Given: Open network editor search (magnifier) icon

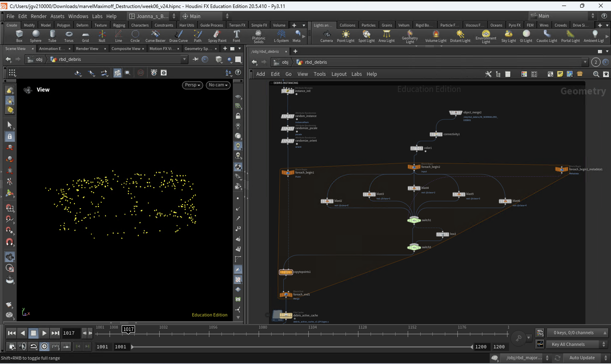Looking at the screenshot, I should pyautogui.click(x=596, y=74).
